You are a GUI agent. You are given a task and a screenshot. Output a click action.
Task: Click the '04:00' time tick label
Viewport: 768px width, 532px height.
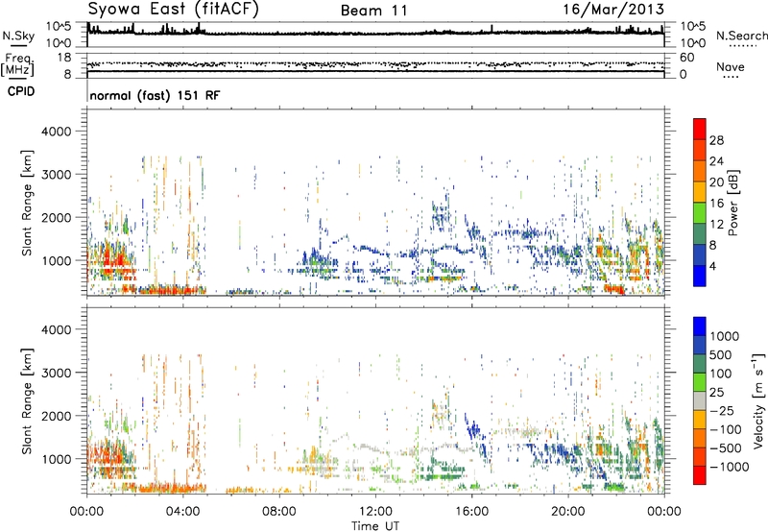pos(183,512)
